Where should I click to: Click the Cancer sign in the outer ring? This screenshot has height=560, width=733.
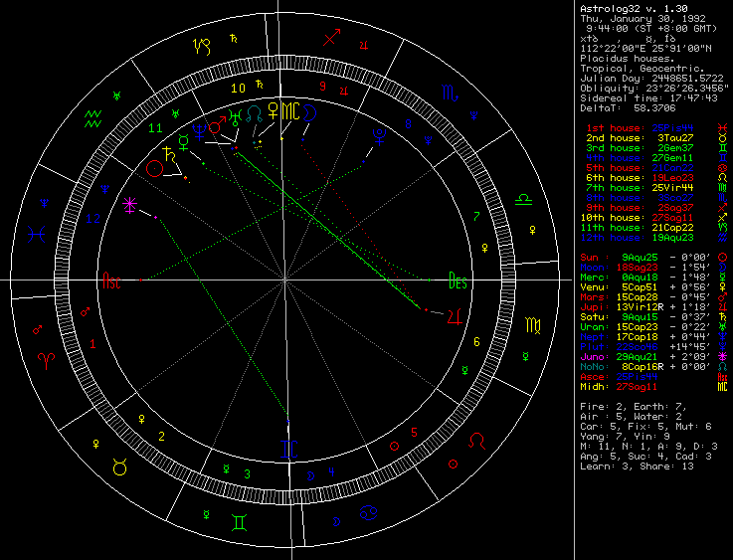pyautogui.click(x=368, y=513)
